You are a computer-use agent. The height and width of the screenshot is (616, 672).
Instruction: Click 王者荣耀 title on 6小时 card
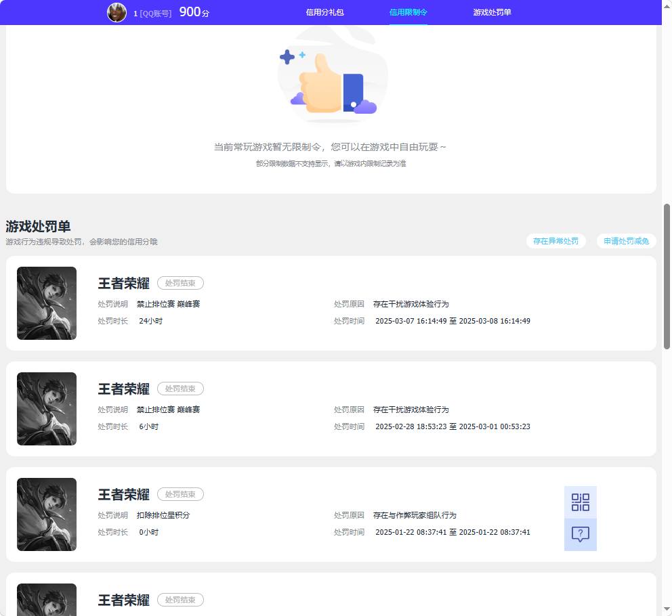pos(124,389)
